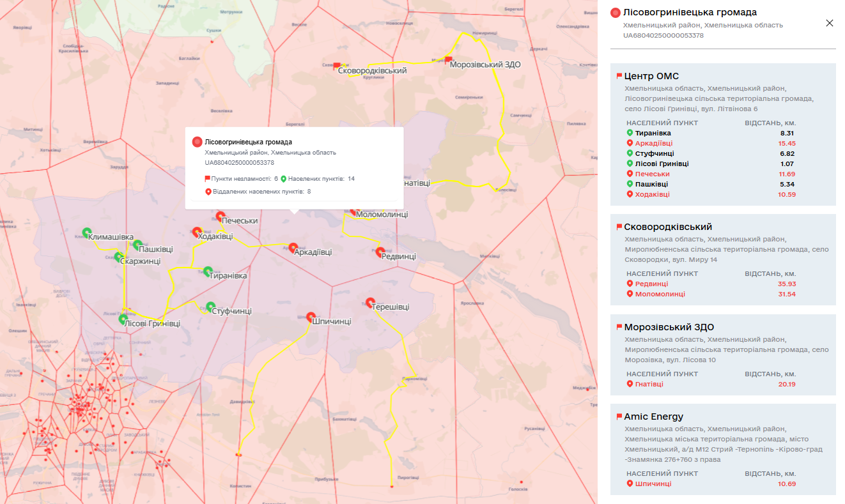Select the green Тиранівка map pin
The height and width of the screenshot is (504, 845).
click(x=208, y=271)
